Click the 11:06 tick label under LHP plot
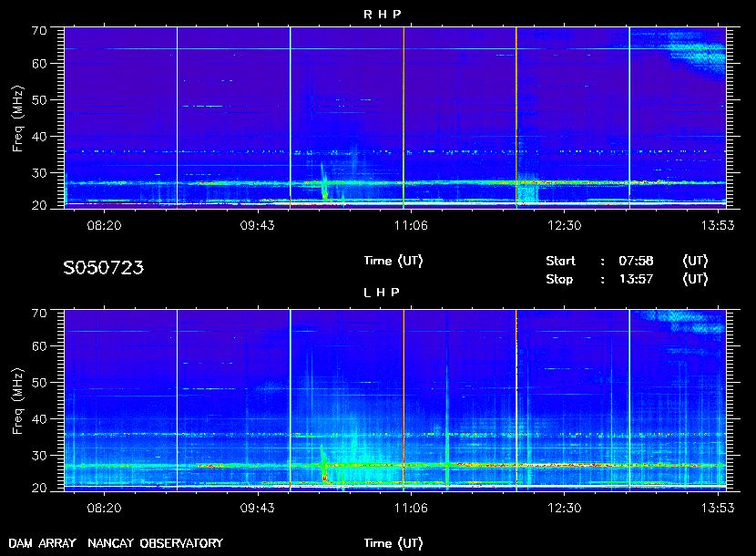The image size is (756, 556). (x=411, y=508)
